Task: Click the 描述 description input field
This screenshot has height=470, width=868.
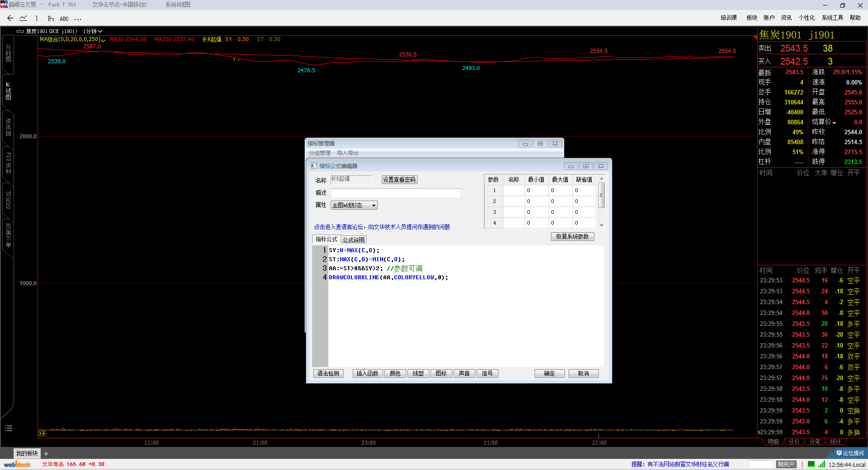Action: click(x=395, y=193)
